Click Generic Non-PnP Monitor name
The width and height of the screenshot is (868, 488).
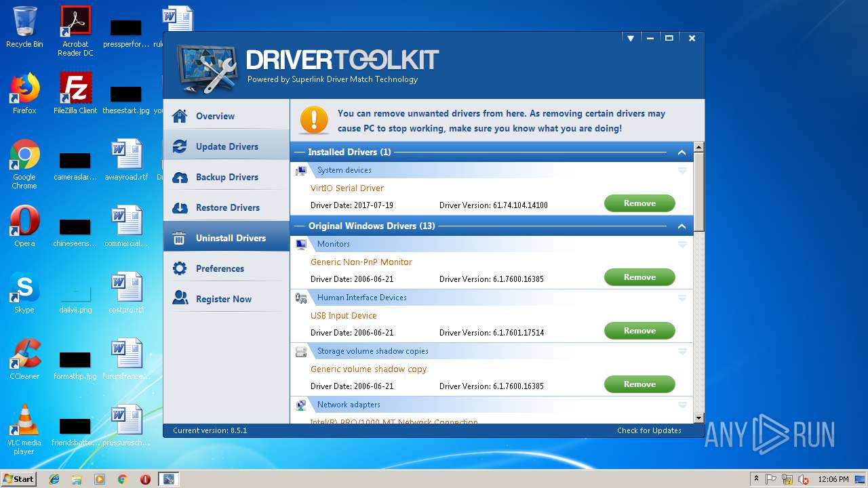click(361, 262)
